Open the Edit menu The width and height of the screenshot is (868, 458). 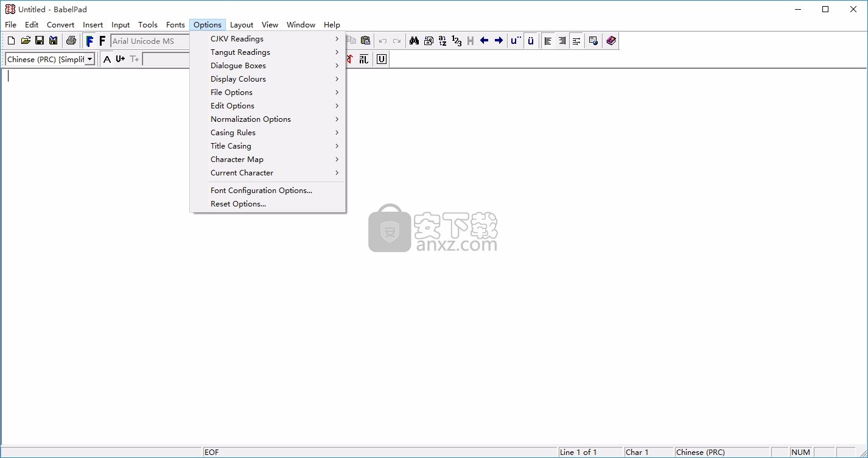point(32,25)
